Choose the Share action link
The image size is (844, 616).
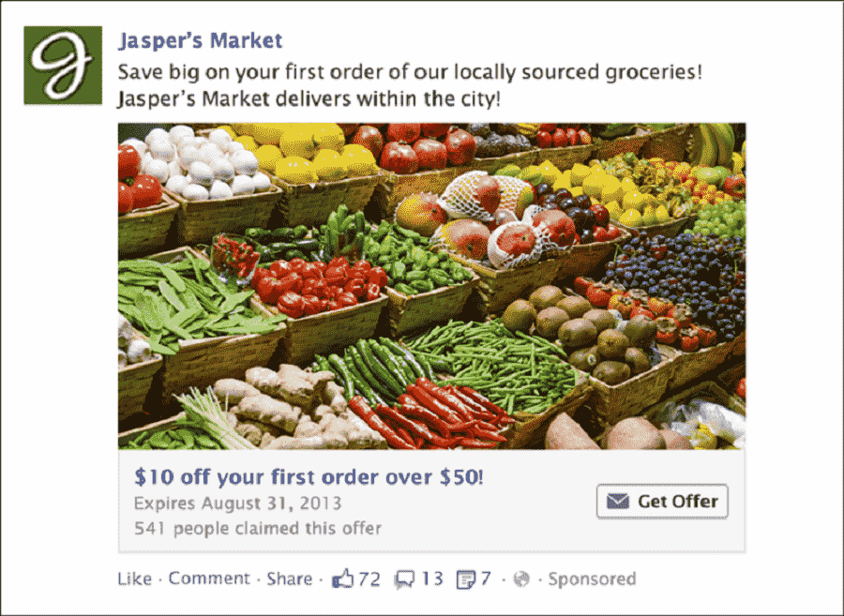pos(290,578)
